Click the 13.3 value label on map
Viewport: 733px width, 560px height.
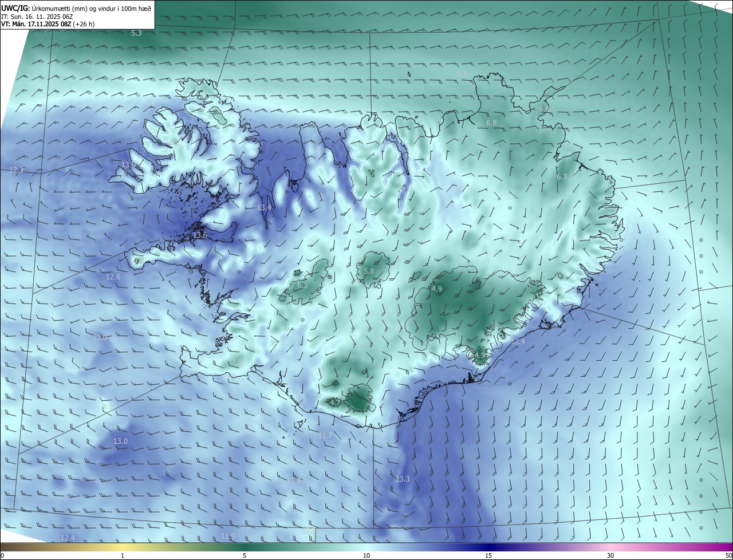click(x=403, y=479)
